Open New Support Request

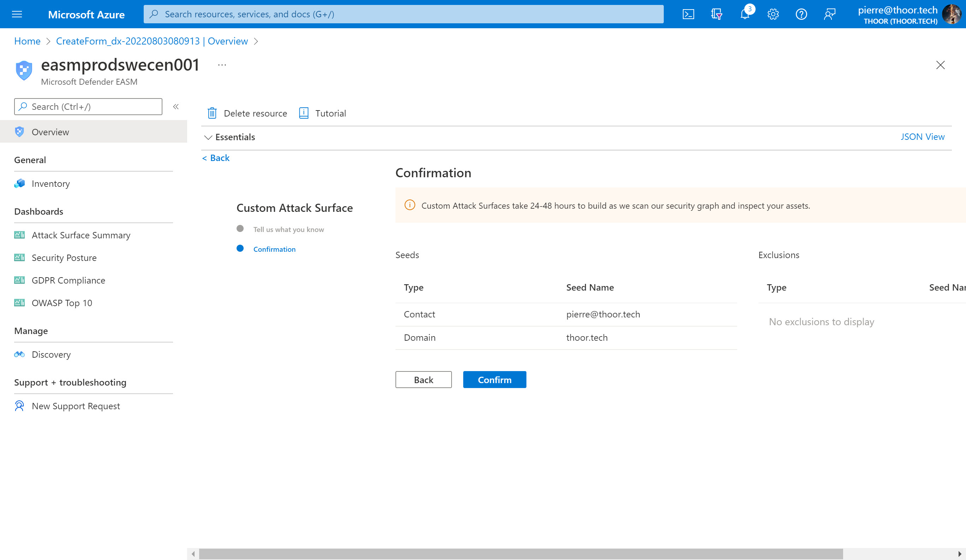[x=76, y=406]
